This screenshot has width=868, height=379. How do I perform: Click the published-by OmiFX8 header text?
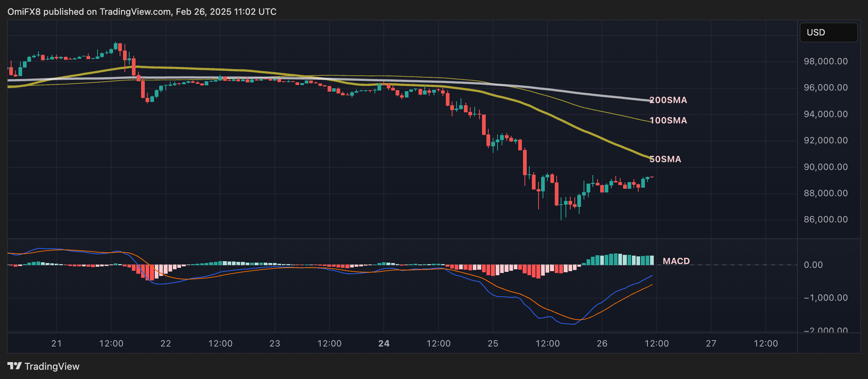(x=142, y=12)
